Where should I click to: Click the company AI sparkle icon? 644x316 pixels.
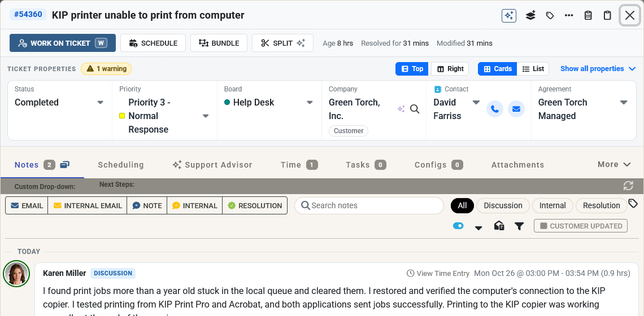(401, 109)
